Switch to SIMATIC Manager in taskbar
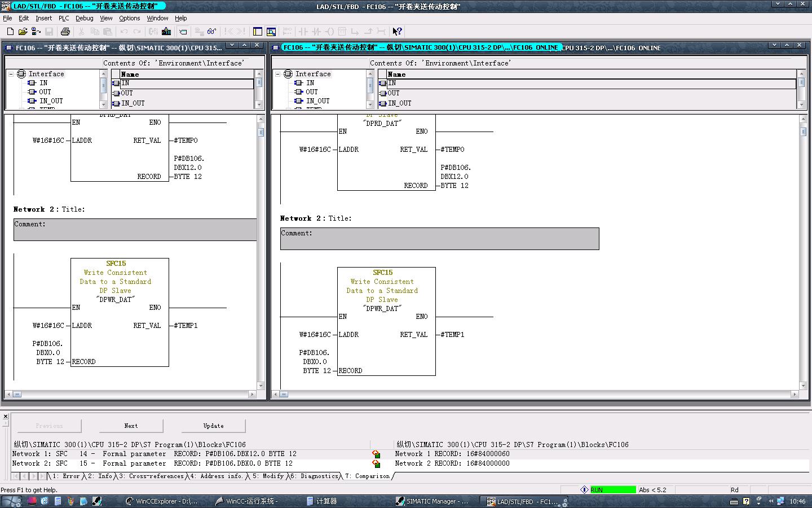The height and width of the screenshot is (508, 812). (432, 501)
